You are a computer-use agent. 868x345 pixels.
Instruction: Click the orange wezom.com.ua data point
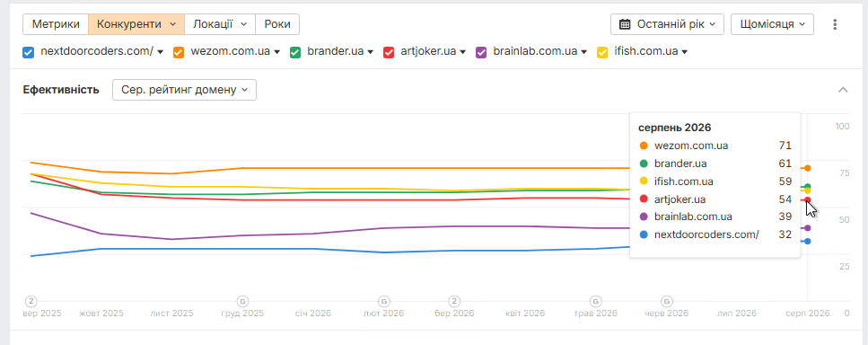click(x=808, y=168)
